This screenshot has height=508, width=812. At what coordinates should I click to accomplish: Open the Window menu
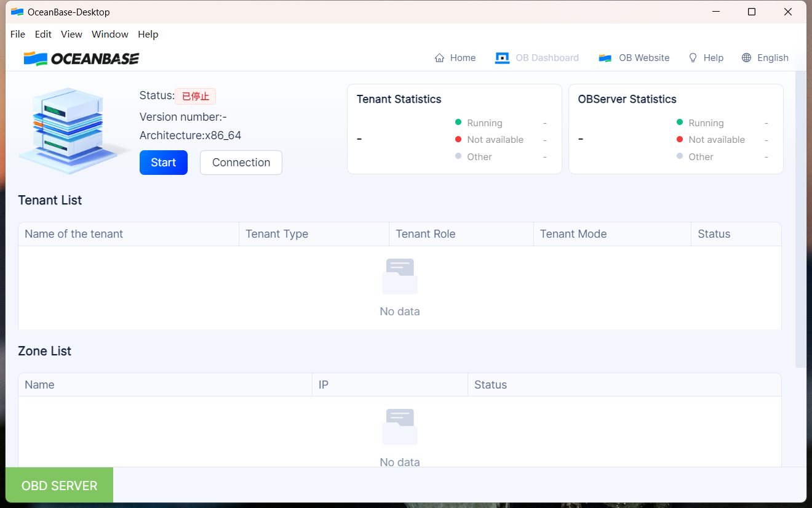click(x=110, y=34)
